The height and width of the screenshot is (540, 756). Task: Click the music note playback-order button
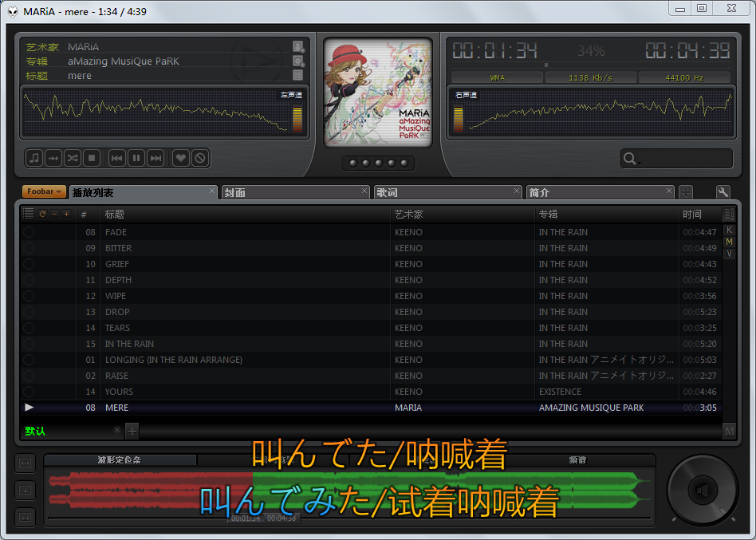(34, 158)
